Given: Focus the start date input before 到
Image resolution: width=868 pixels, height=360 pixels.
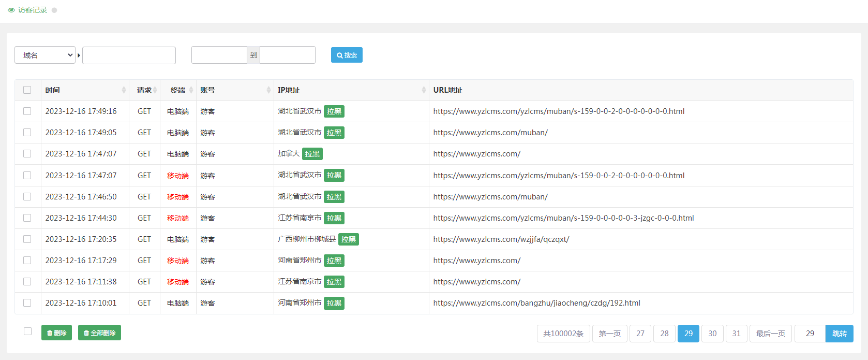Looking at the screenshot, I should tap(219, 55).
